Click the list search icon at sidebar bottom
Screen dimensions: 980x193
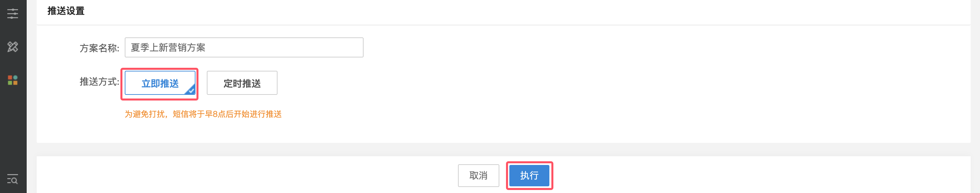[13, 179]
